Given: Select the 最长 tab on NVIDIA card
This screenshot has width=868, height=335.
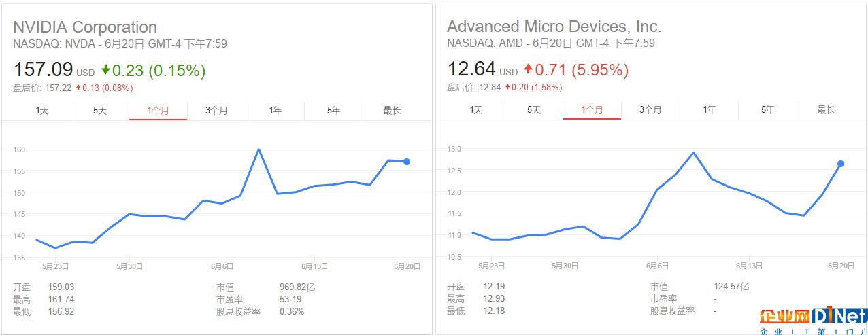Looking at the screenshot, I should [x=392, y=110].
